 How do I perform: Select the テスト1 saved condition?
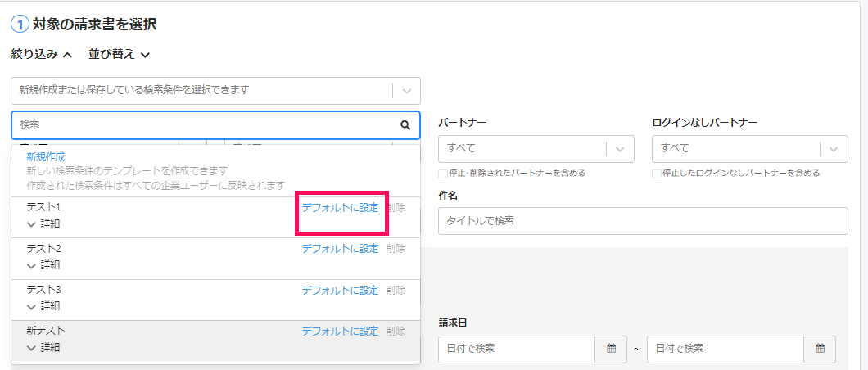pos(43,207)
